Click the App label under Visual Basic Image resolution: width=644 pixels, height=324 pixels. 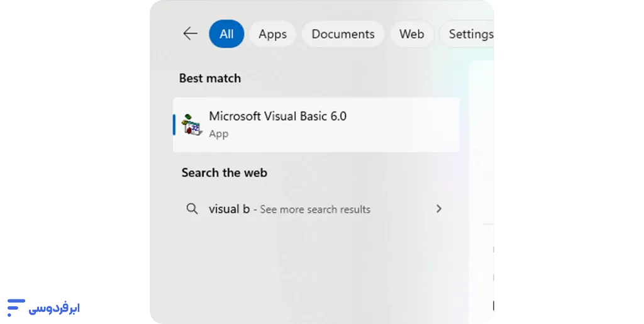click(218, 134)
